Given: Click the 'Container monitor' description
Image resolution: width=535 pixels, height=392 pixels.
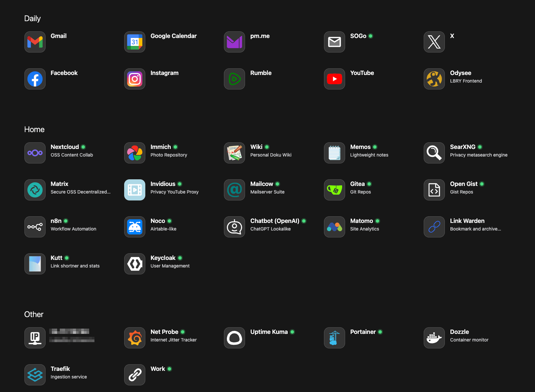Looking at the screenshot, I should point(469,340).
